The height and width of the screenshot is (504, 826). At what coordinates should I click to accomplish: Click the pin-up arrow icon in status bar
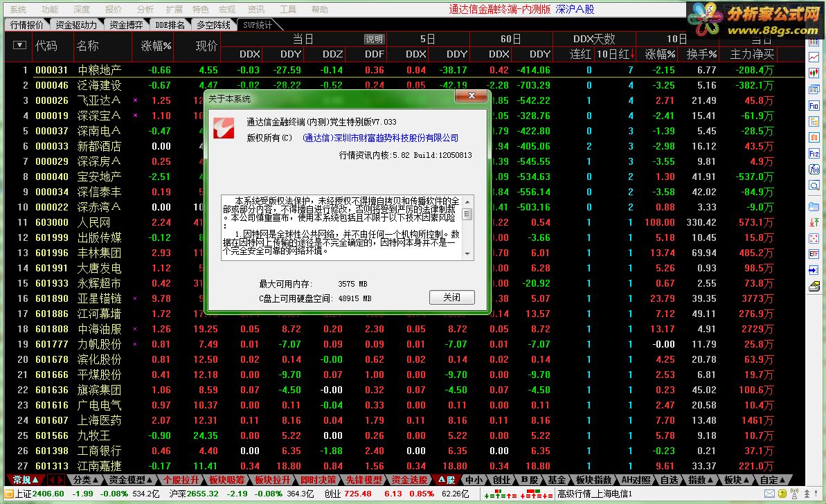tap(807, 494)
